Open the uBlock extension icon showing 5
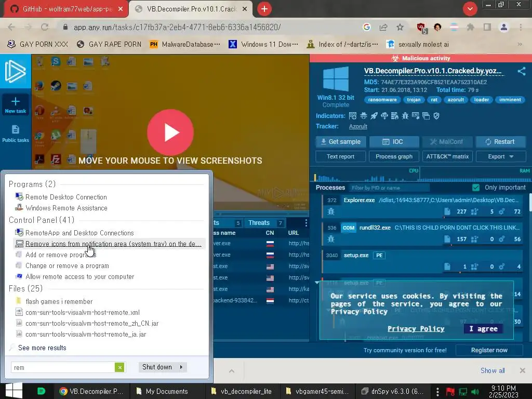This screenshot has width=532, height=399. 421,28
